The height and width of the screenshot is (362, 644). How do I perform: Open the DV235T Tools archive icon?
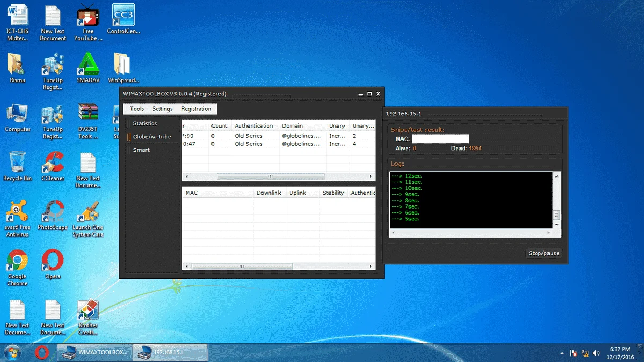88,121
